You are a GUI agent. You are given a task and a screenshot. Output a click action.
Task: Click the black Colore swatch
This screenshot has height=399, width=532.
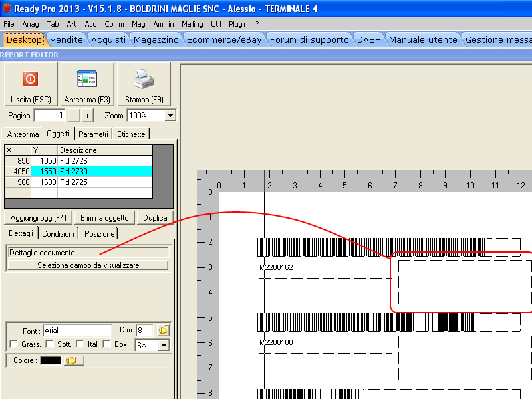click(51, 360)
